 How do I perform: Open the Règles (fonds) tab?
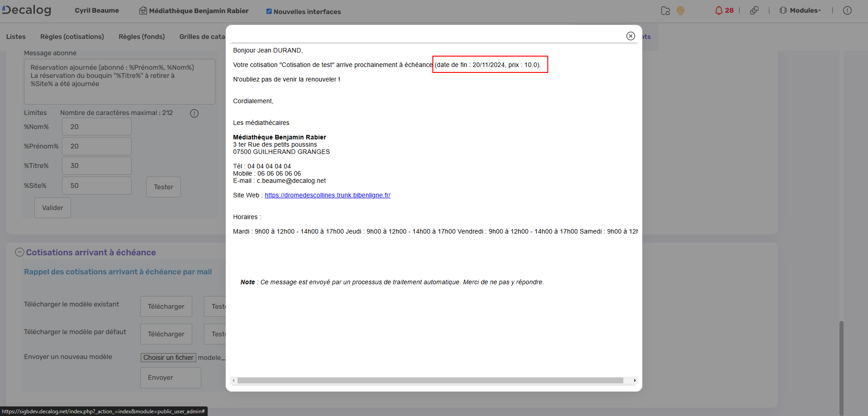pos(142,37)
